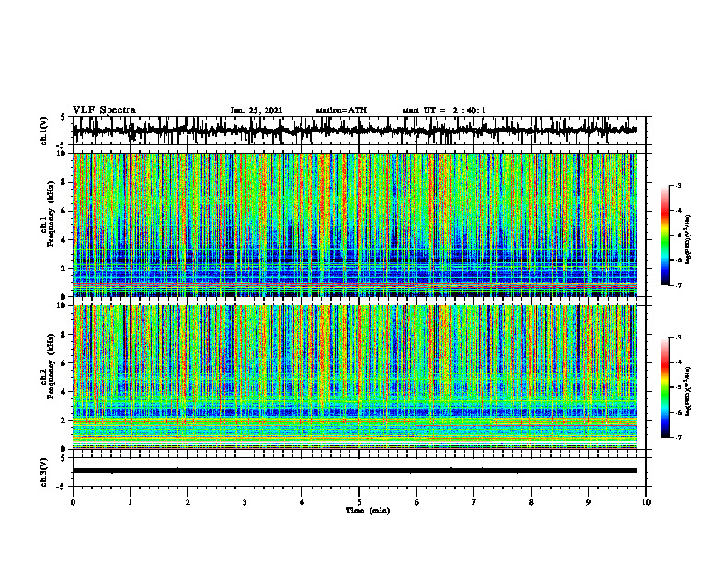Click time axis tick label "9"
Viewport: 728px width, 563px height.
588,502
